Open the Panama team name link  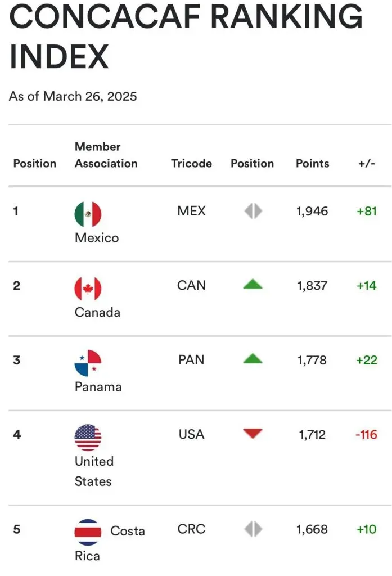click(x=98, y=387)
